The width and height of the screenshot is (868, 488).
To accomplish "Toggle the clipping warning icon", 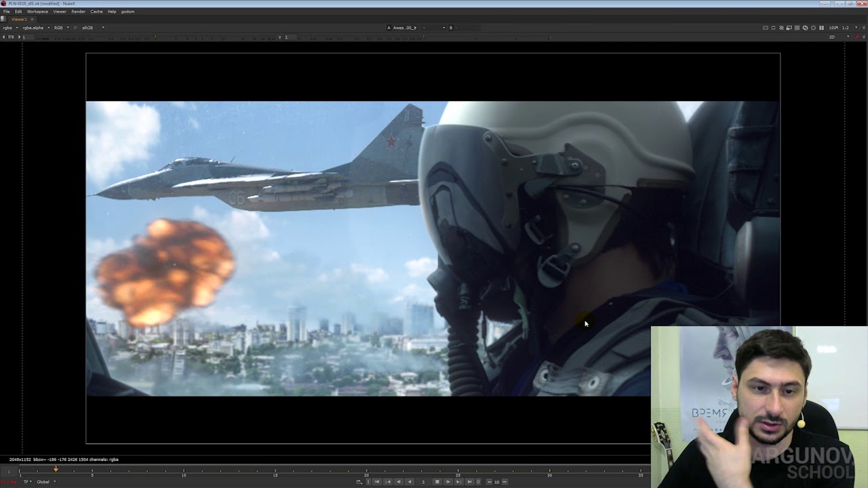I will click(x=766, y=28).
